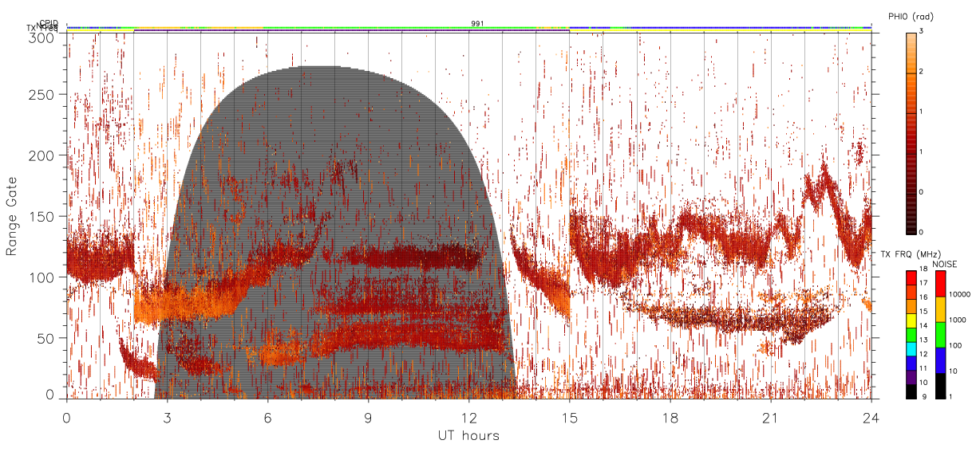This screenshot has height=452, width=980.
Task: Click the '10000' label on NOISE scale
Action: tap(959, 294)
